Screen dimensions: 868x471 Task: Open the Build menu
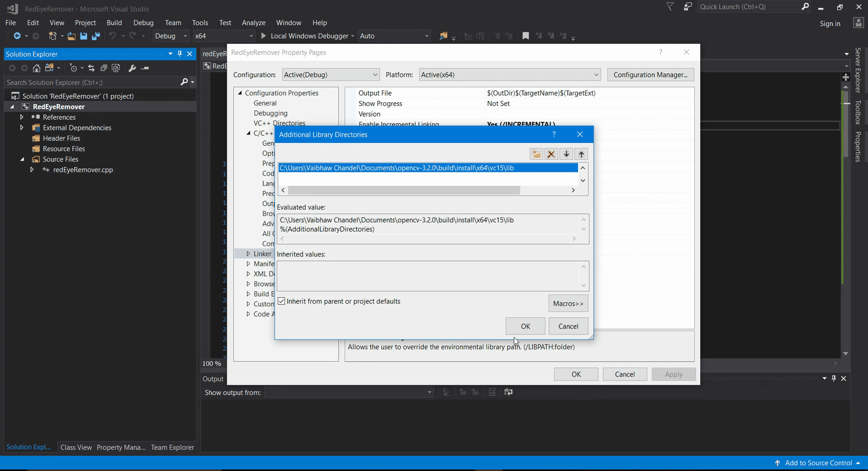[x=114, y=23]
